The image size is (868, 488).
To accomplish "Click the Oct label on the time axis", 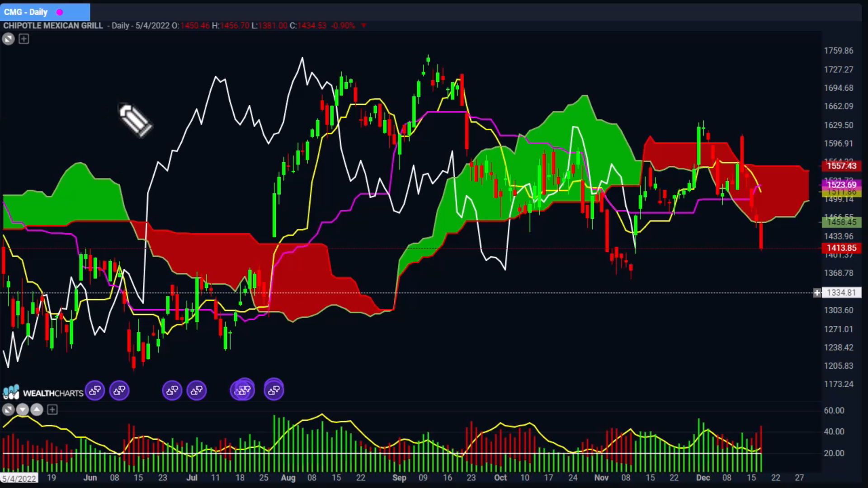I will point(500,478).
